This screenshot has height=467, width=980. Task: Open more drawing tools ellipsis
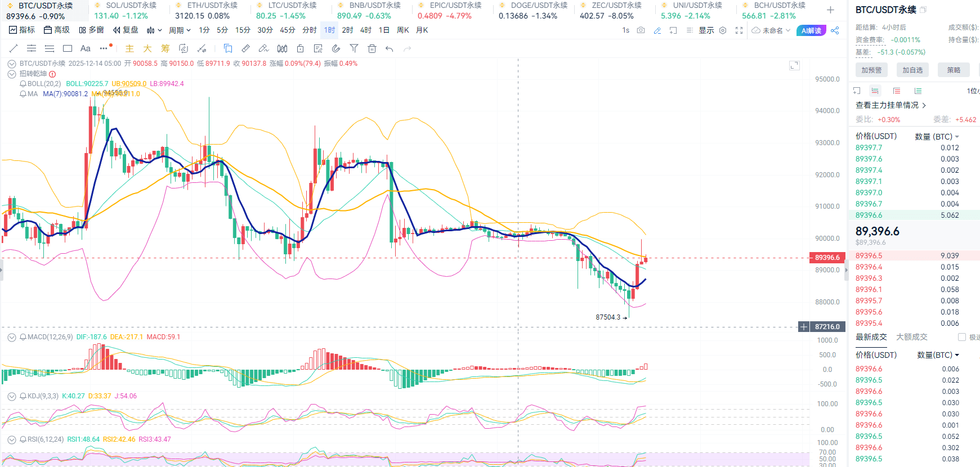(x=104, y=48)
